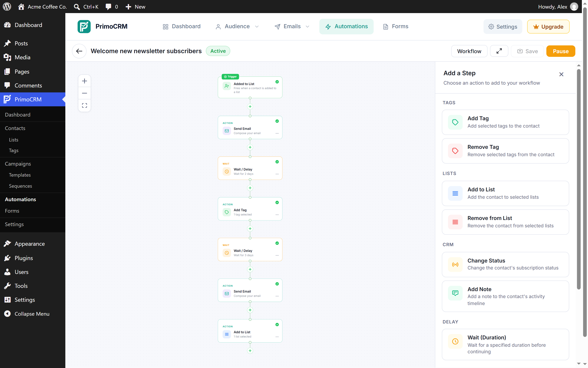Click the Active status badge
Viewport: 588px width, 368px height.
(x=218, y=51)
